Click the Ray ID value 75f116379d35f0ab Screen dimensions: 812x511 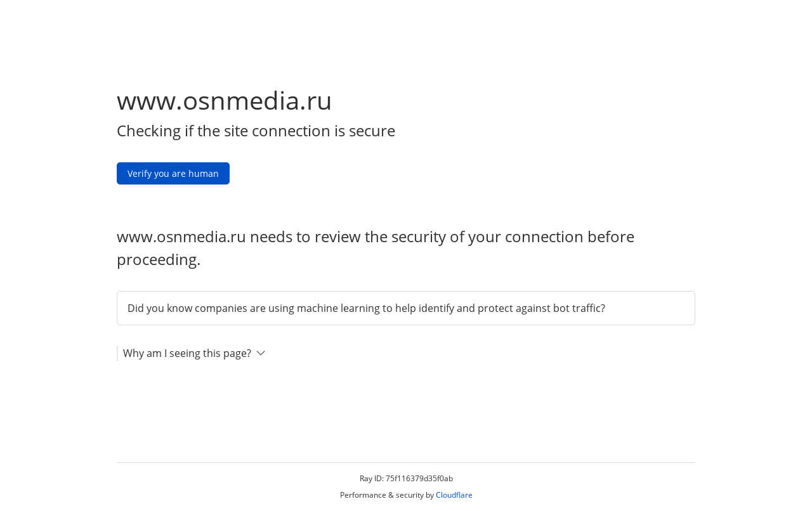[419, 479]
